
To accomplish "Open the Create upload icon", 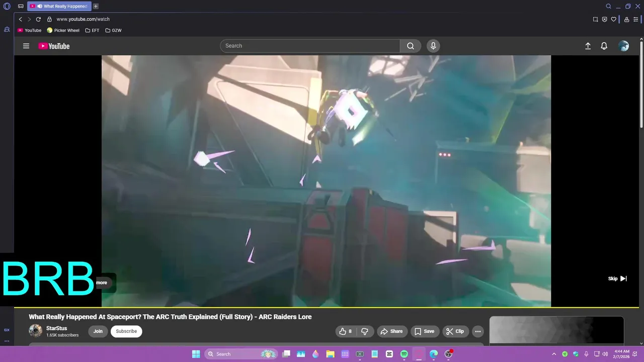I will coord(588,46).
